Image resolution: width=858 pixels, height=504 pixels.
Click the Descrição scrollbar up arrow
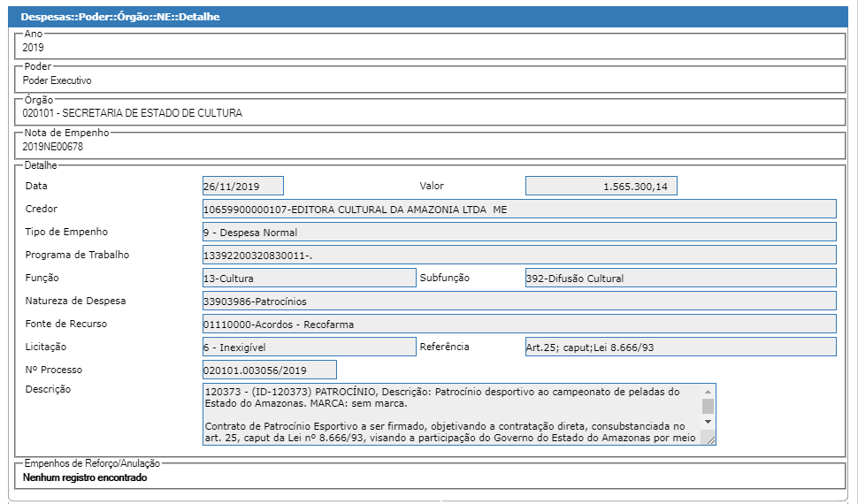coord(708,392)
